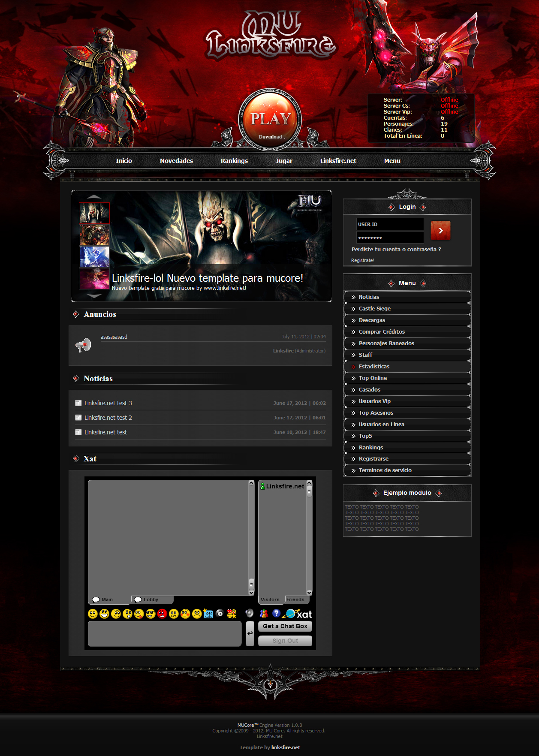539x756 pixels.
Task: Insert the surprised open-mouth emoticon
Action: (x=127, y=614)
